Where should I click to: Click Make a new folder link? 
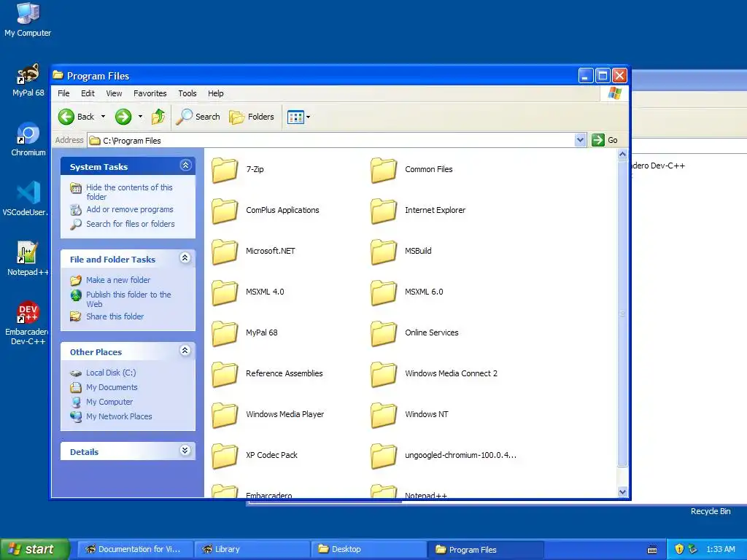[118, 280]
